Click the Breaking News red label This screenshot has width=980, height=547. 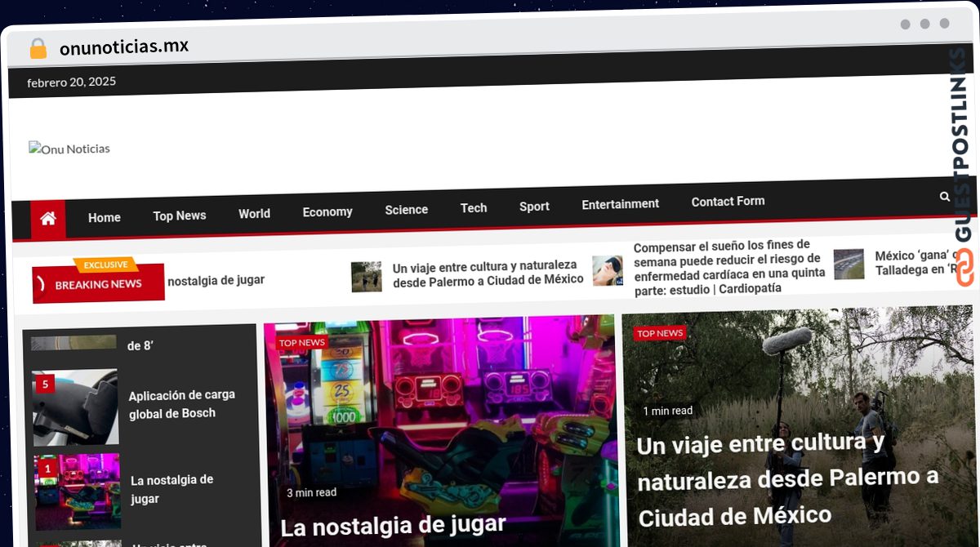[98, 285]
